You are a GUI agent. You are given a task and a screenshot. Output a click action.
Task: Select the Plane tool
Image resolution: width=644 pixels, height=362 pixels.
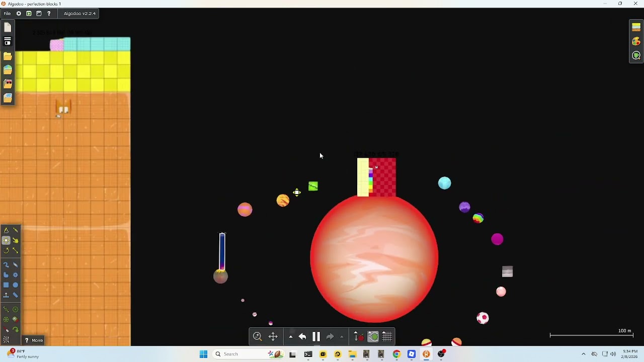coord(6,295)
